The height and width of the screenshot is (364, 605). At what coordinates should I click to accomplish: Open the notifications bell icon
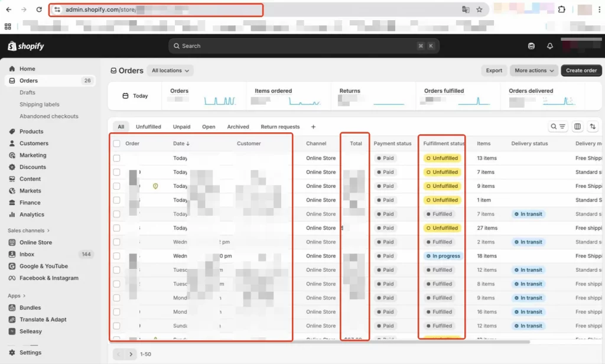550,46
